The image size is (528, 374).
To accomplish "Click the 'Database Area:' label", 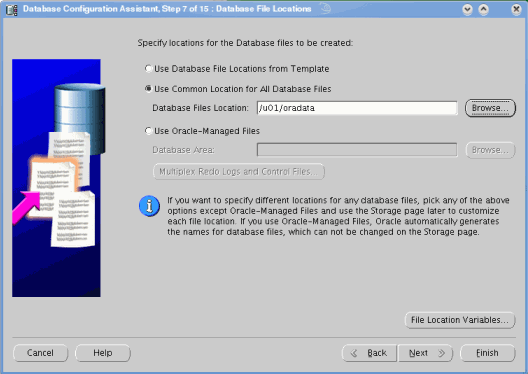I will point(183,150).
